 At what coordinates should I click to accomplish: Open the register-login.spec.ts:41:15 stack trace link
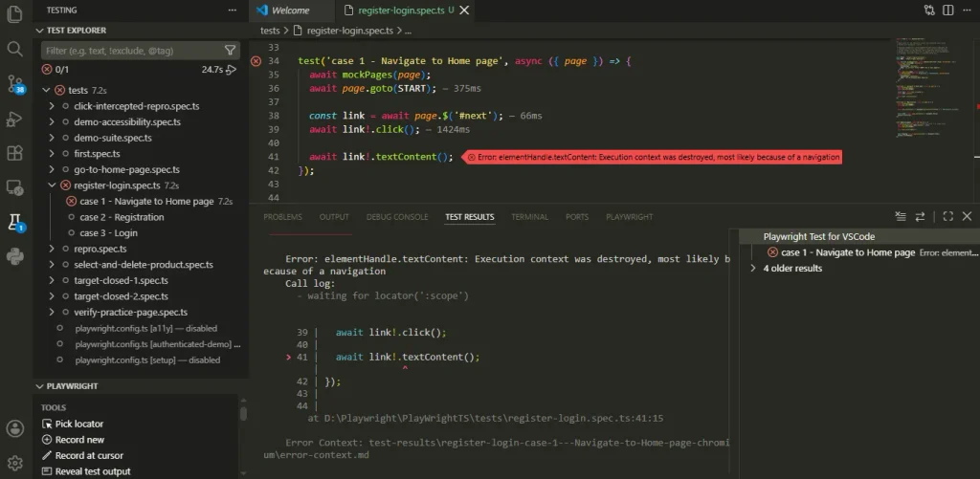(494, 418)
